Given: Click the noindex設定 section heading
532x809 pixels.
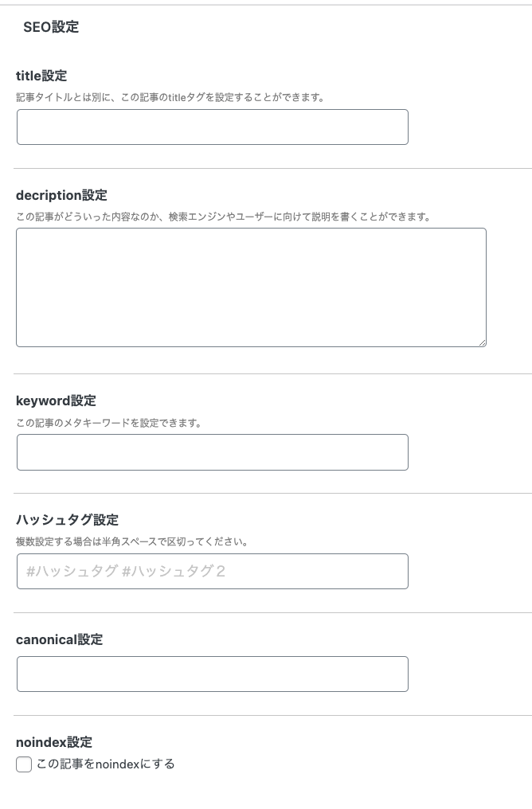Looking at the screenshot, I should pos(54,742).
